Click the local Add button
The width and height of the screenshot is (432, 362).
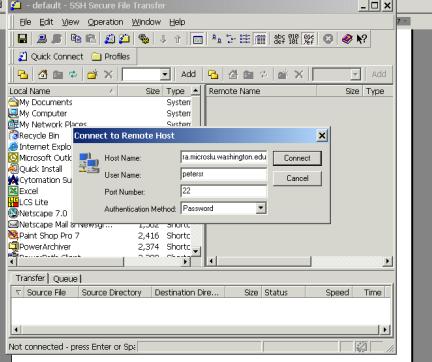188,74
